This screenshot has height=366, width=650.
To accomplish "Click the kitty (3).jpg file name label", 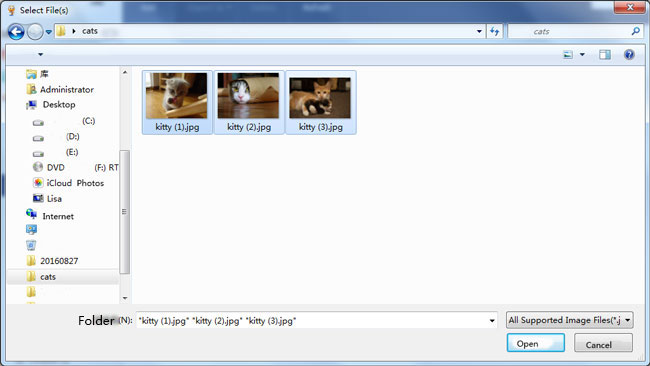I will [x=320, y=127].
